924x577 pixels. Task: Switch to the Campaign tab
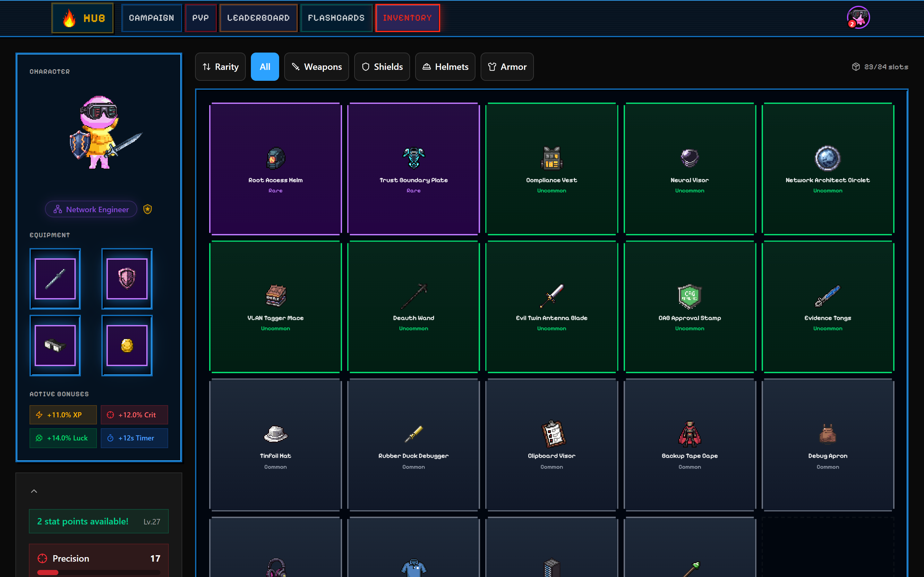pos(151,18)
